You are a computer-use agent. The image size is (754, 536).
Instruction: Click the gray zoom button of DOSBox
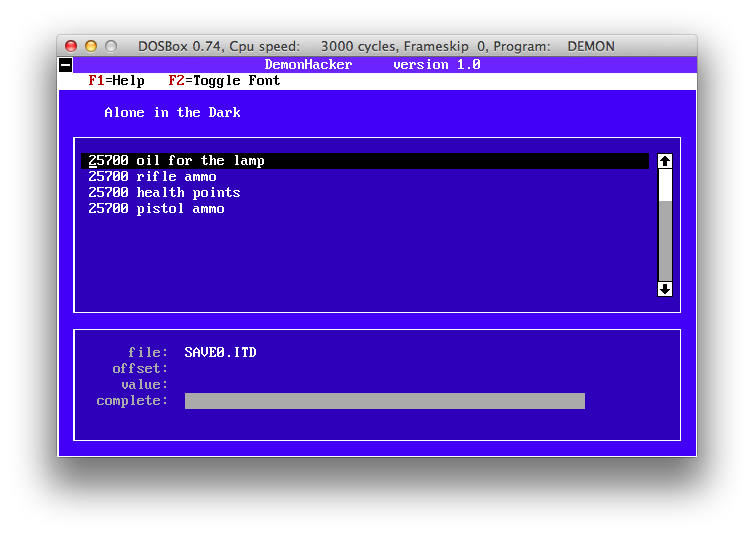[111, 46]
